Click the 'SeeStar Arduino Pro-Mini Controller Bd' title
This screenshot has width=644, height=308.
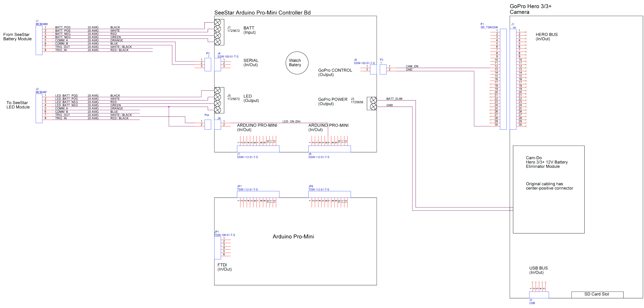pyautogui.click(x=262, y=13)
